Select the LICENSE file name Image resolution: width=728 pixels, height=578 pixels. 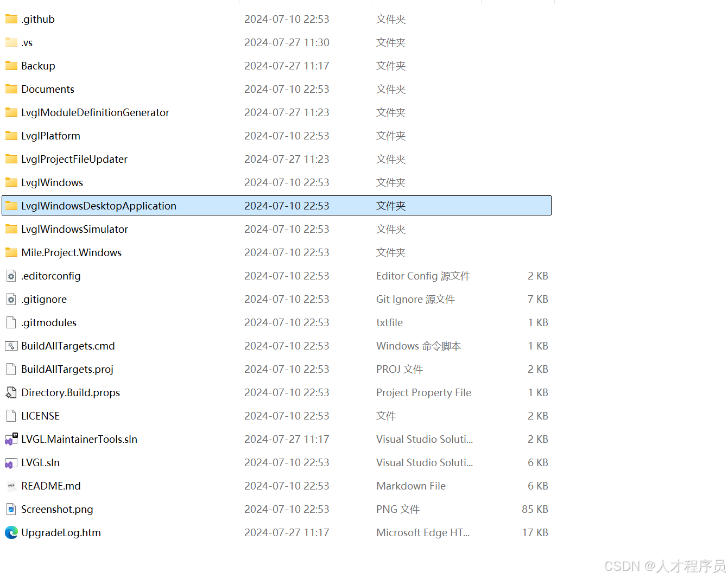[x=41, y=416]
